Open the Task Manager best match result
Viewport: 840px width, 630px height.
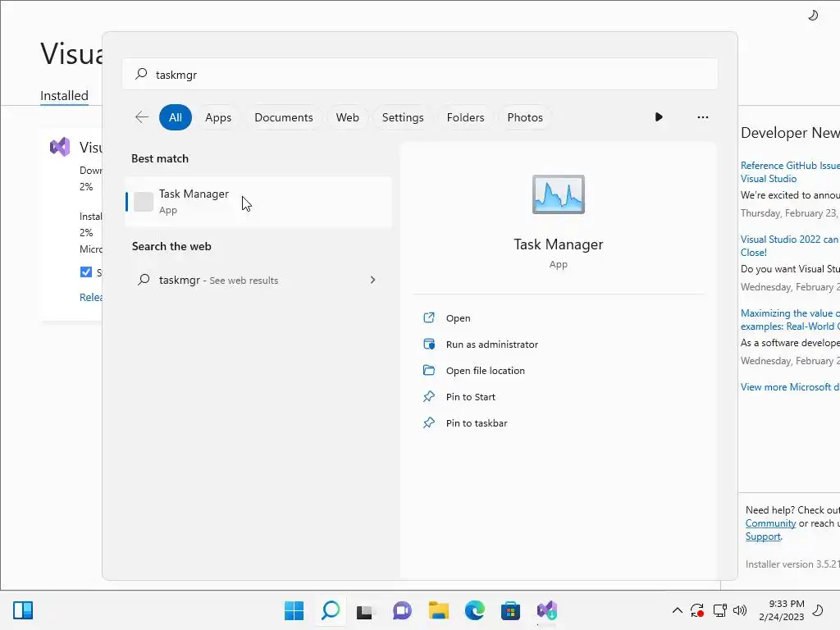pyautogui.click(x=258, y=202)
